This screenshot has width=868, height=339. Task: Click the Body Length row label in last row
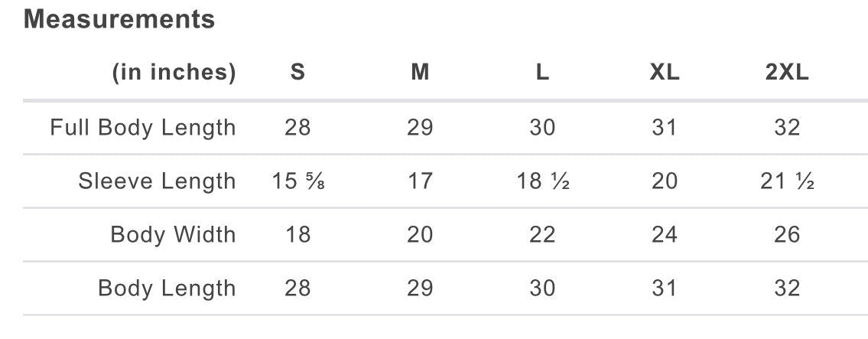point(167,288)
